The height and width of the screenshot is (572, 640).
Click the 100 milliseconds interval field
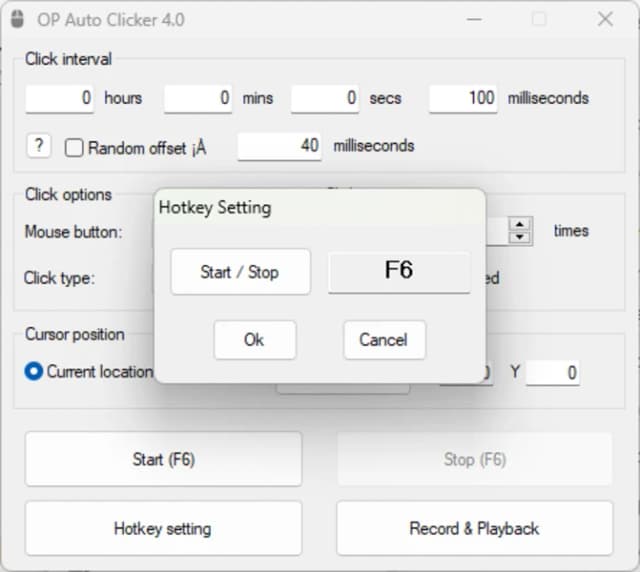pos(463,98)
